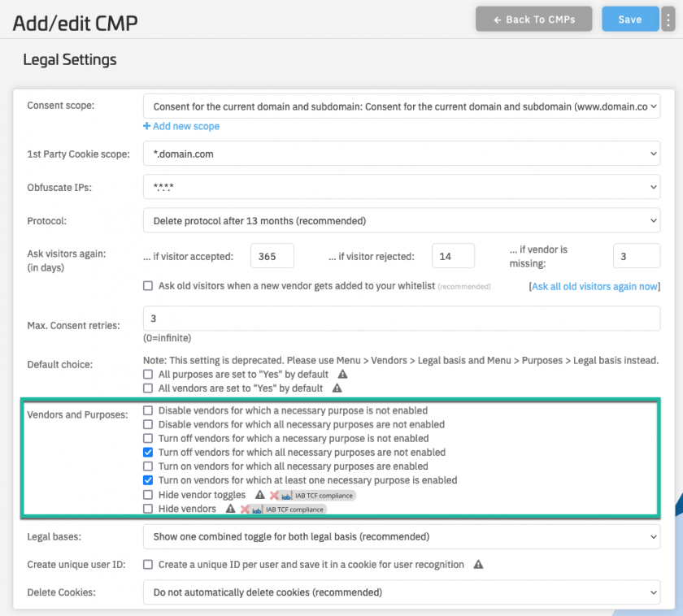
Task: Click IAB TCF compliance badge for Hide vendors
Action: click(284, 510)
